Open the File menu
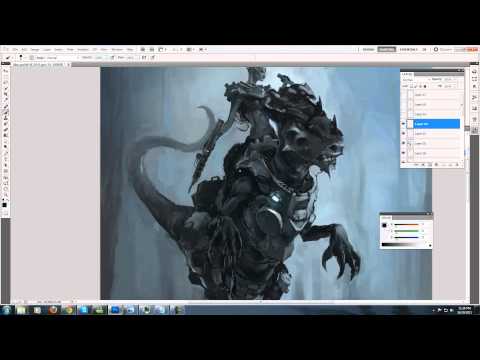 tap(15, 49)
